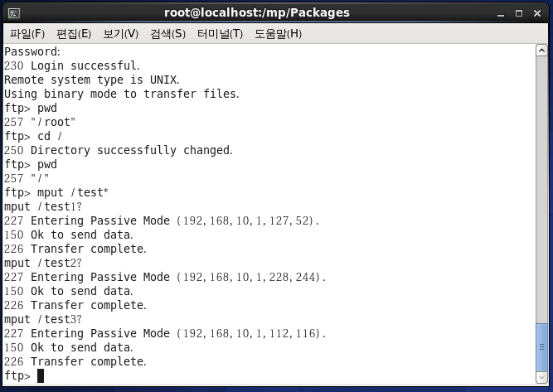Close the root@localhost terminal window
Screen dimensions: 553x392
[537, 13]
